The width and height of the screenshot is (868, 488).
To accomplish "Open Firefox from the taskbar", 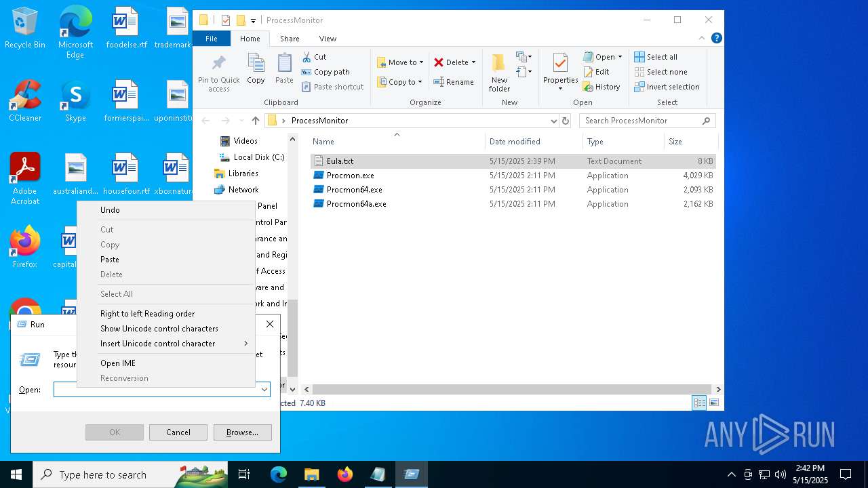I will tap(345, 474).
